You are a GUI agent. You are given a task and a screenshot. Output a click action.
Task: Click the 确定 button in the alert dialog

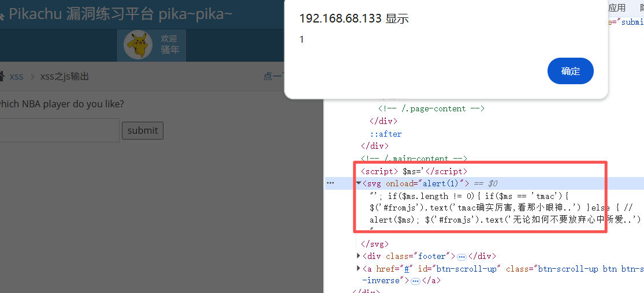pyautogui.click(x=571, y=71)
